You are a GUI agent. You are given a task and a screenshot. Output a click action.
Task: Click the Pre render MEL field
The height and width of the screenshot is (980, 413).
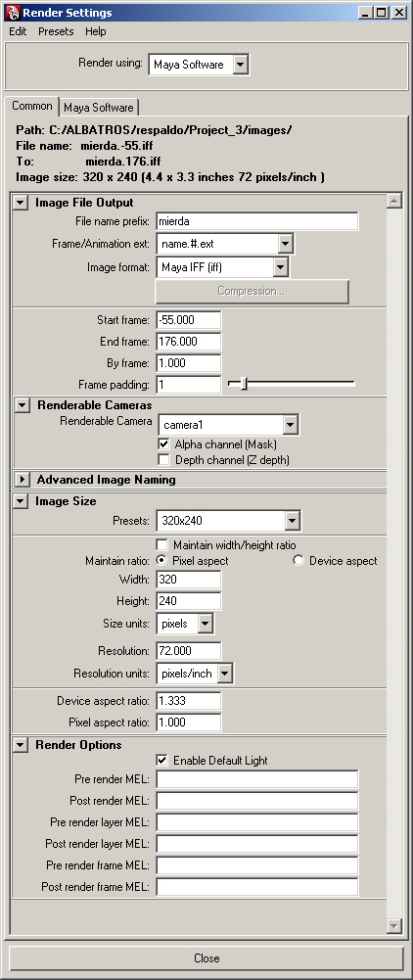[256, 779]
